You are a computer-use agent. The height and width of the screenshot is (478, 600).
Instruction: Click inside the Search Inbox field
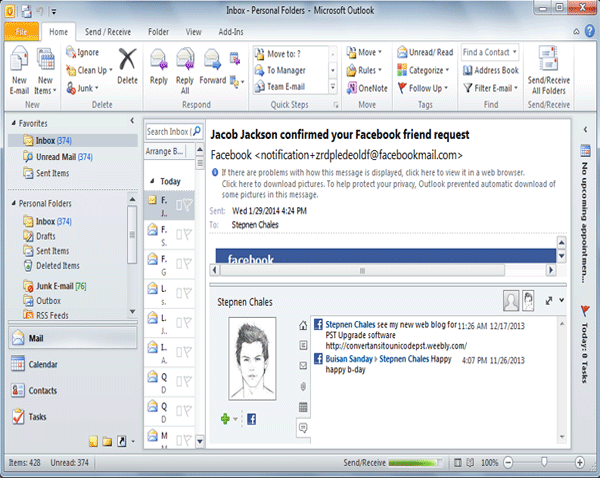(x=169, y=131)
